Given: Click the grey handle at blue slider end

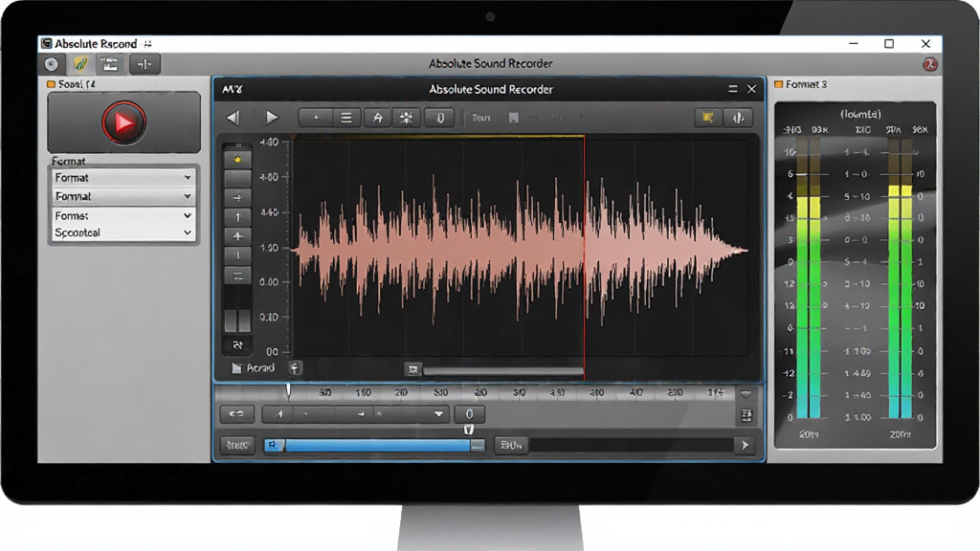Looking at the screenshot, I should pyautogui.click(x=478, y=446).
